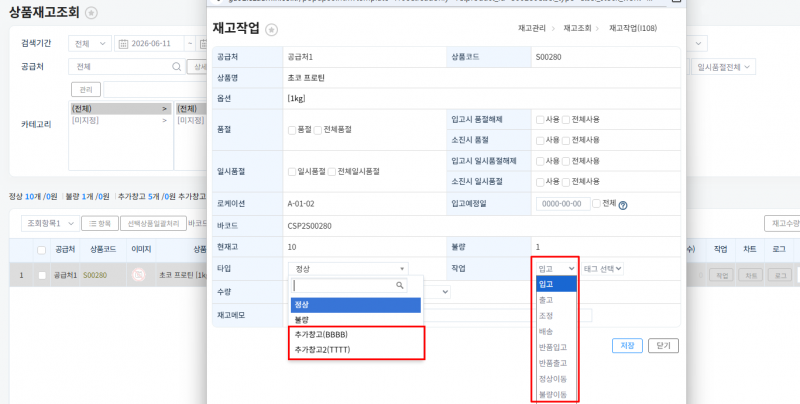Choose 반품입고 in 작업 list
The width and height of the screenshot is (800, 404).
[556, 347]
